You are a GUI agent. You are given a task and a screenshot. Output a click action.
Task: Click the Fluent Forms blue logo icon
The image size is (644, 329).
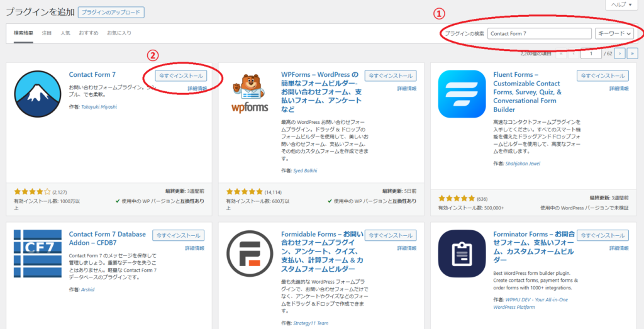[462, 94]
